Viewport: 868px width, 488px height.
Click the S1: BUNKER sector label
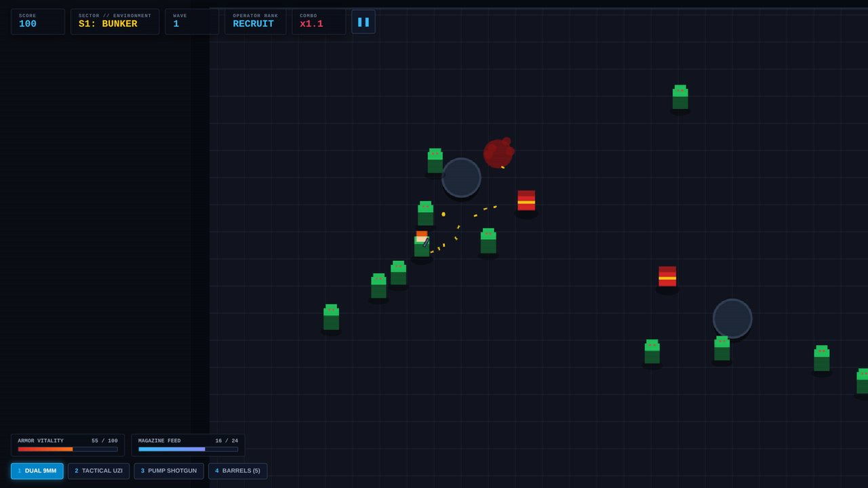(108, 24)
